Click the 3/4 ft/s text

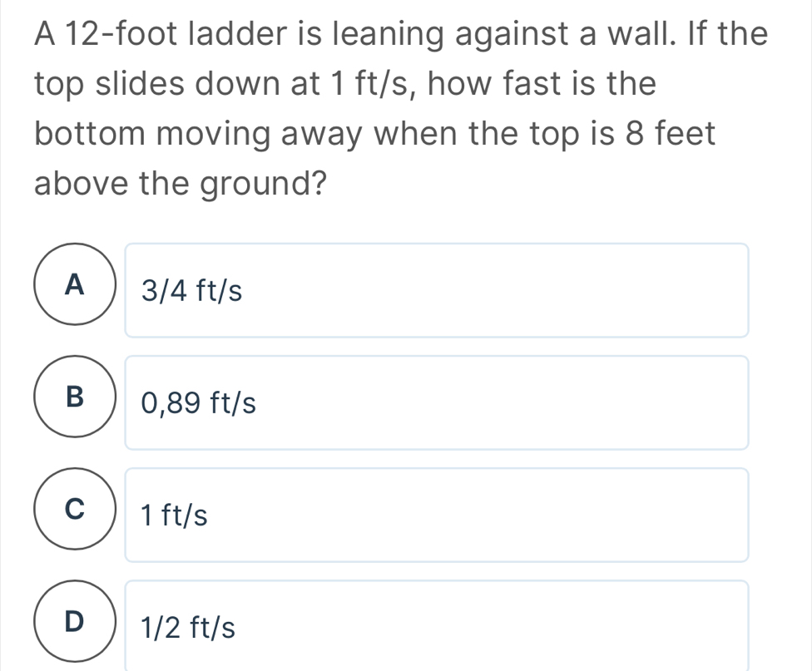pyautogui.click(x=191, y=289)
